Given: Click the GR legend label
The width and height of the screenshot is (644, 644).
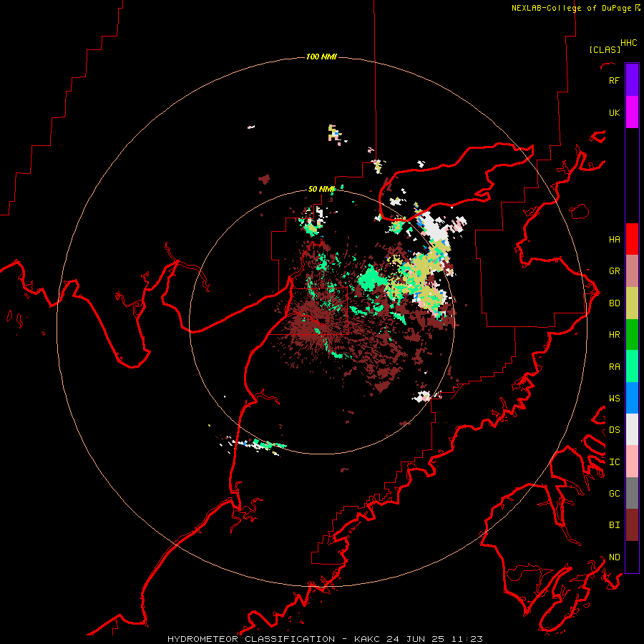Looking at the screenshot, I should (614, 271).
